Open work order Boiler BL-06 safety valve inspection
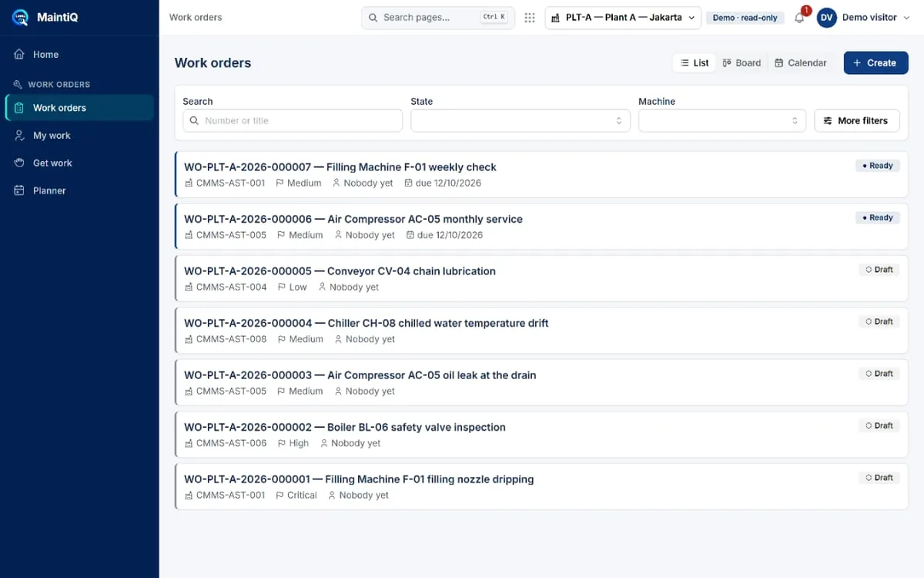 (542, 435)
